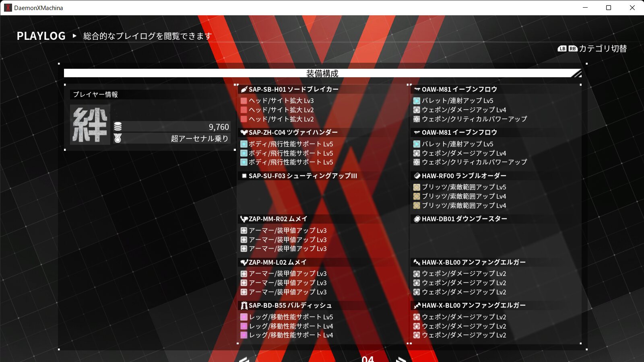The image size is (644, 362).
Task: Click the 装備構成 section title bar
Action: point(323,73)
